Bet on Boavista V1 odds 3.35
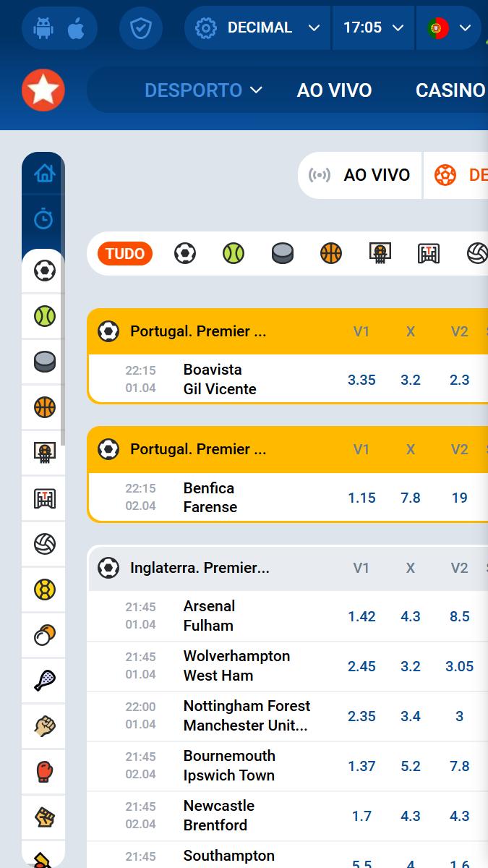Viewport: 488px width, 868px height. click(361, 380)
